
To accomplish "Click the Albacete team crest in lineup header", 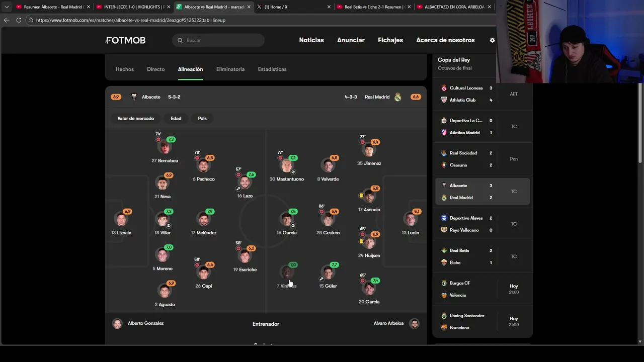I will (134, 97).
